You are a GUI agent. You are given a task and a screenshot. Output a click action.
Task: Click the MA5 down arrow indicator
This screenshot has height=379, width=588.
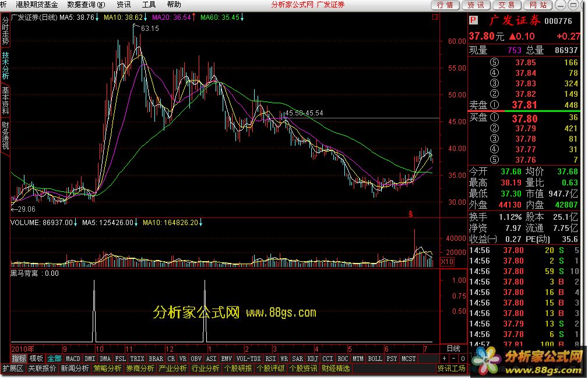tap(97, 17)
